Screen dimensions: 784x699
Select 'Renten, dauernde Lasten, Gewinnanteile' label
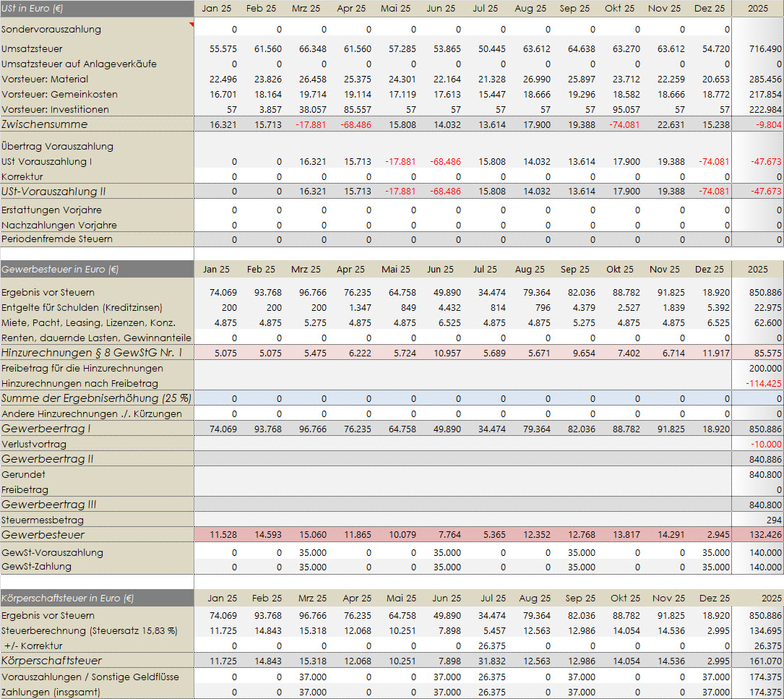[x=96, y=338]
